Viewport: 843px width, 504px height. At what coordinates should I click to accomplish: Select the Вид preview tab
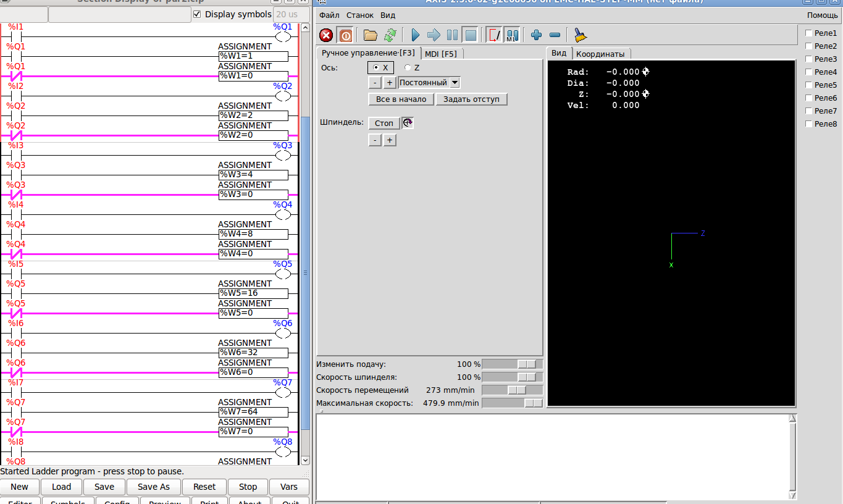(559, 53)
